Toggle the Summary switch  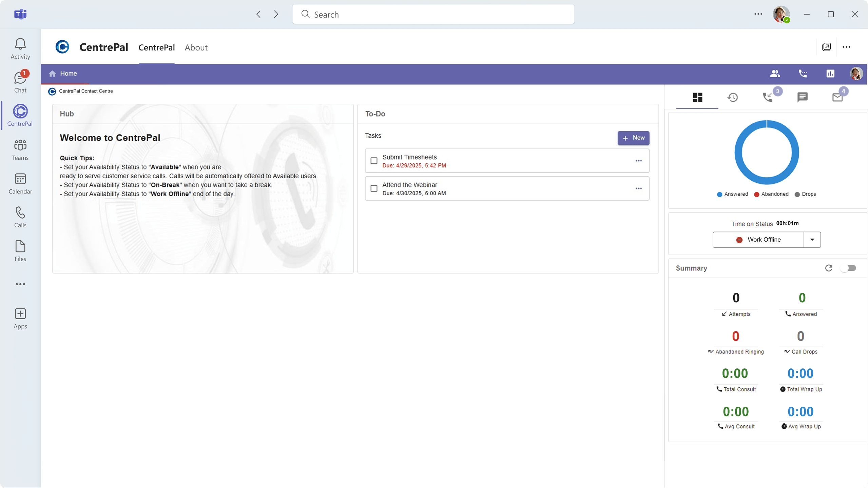point(849,268)
